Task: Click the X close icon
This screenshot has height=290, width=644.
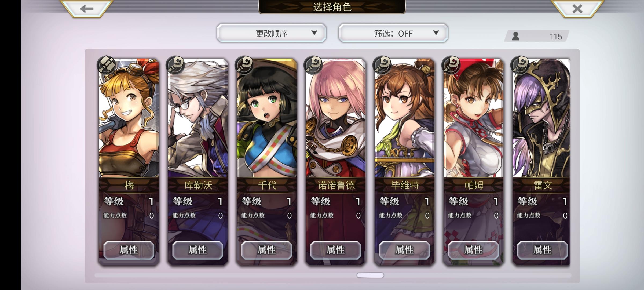Action: (x=577, y=9)
